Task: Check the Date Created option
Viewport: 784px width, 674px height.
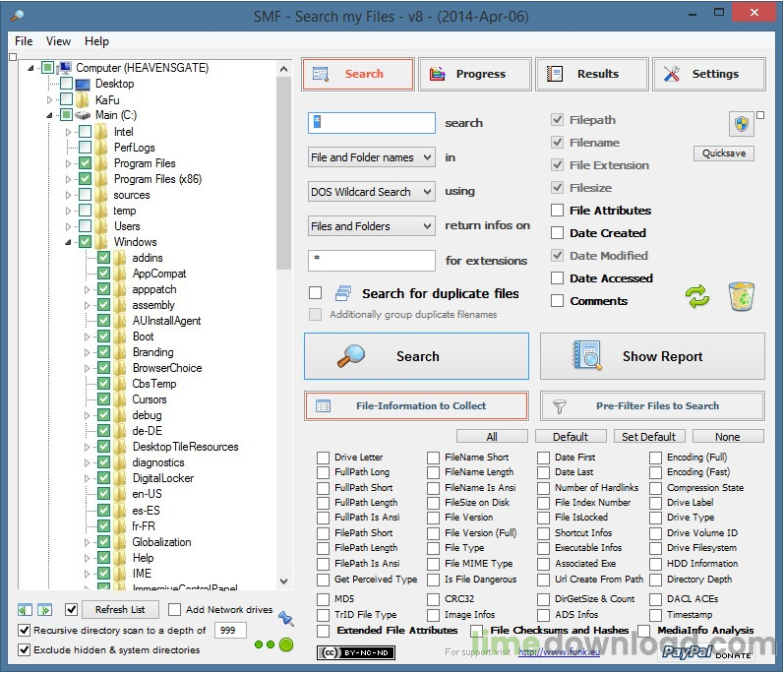Action: [558, 233]
